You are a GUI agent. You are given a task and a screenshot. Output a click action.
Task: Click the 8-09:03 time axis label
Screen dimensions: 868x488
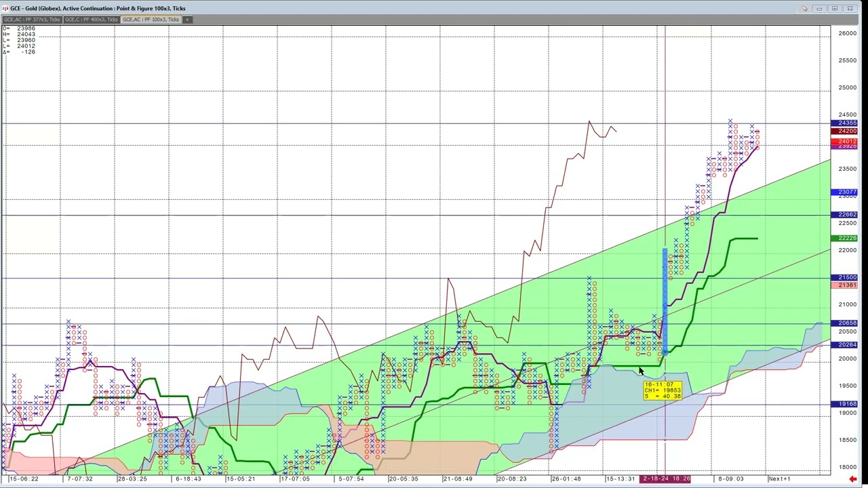pos(730,479)
